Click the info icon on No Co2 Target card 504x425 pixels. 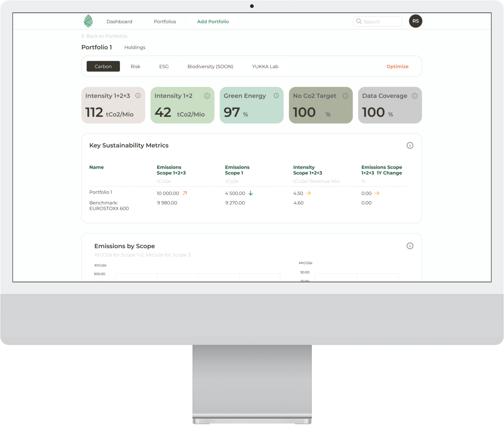click(346, 96)
